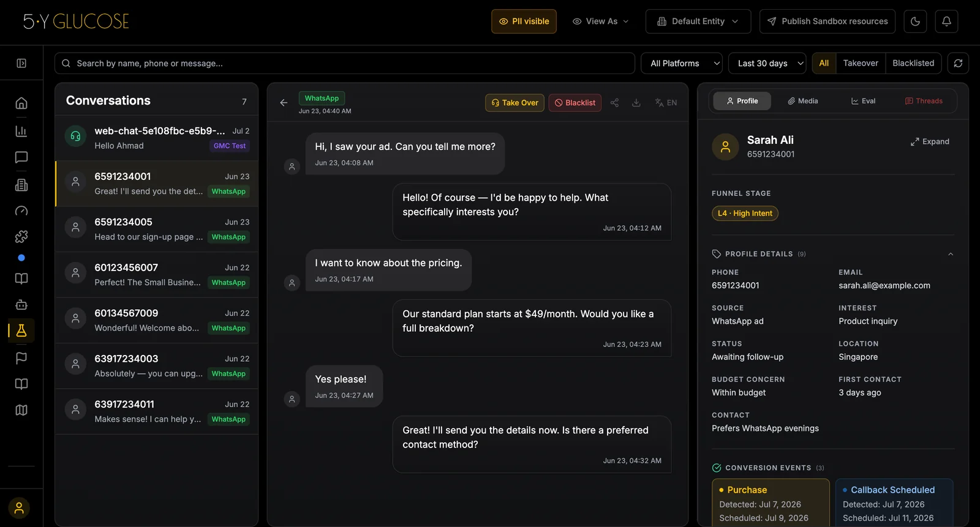
Task: Open the bot sidebar icon
Action: click(x=21, y=305)
